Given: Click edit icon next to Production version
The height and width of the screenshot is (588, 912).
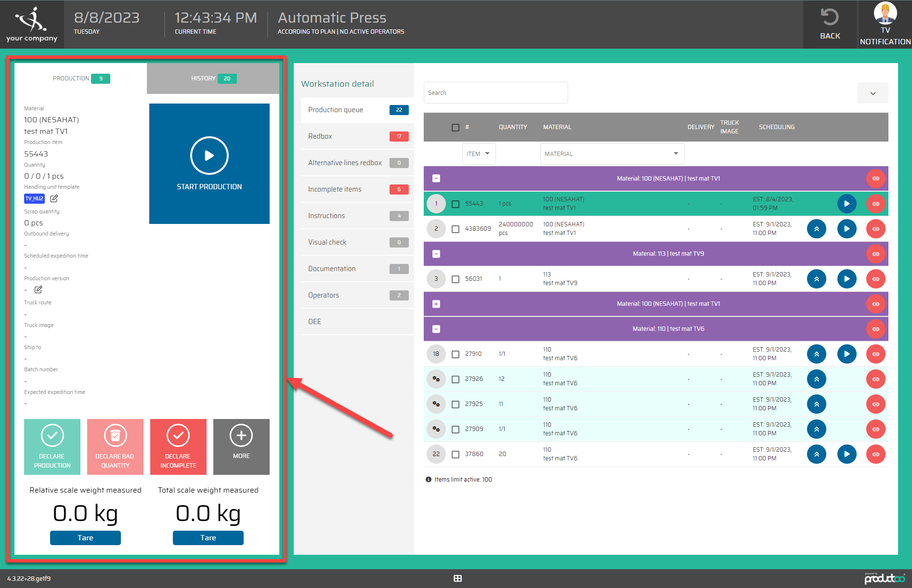Looking at the screenshot, I should (38, 289).
